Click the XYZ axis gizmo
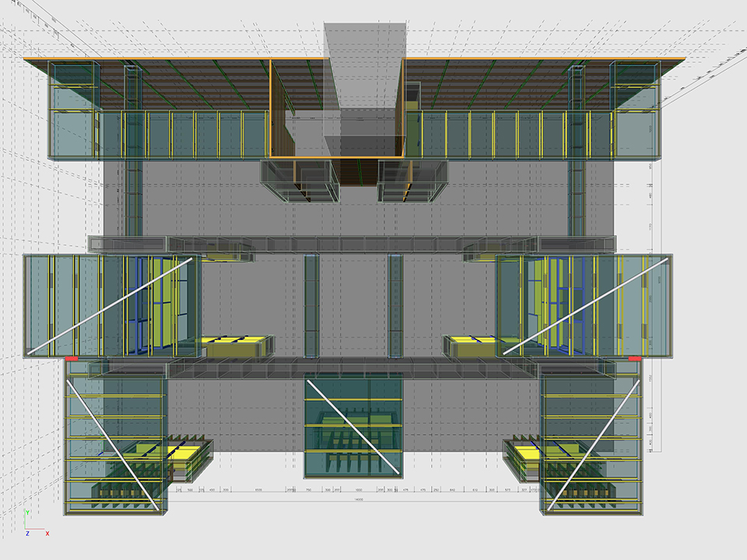Screen dimensions: 747x560 tap(33, 525)
